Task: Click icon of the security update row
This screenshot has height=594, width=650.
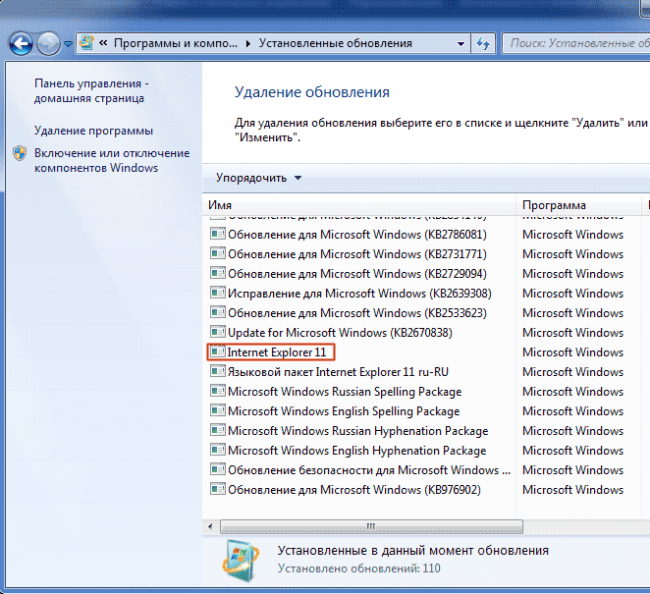Action: pyautogui.click(x=218, y=470)
